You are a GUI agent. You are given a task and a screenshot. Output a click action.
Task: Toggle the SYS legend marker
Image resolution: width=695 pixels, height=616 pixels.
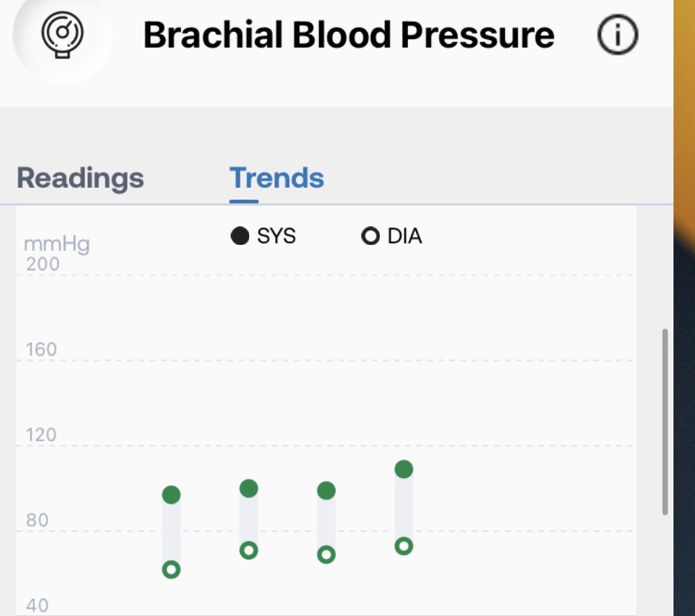pos(240,237)
